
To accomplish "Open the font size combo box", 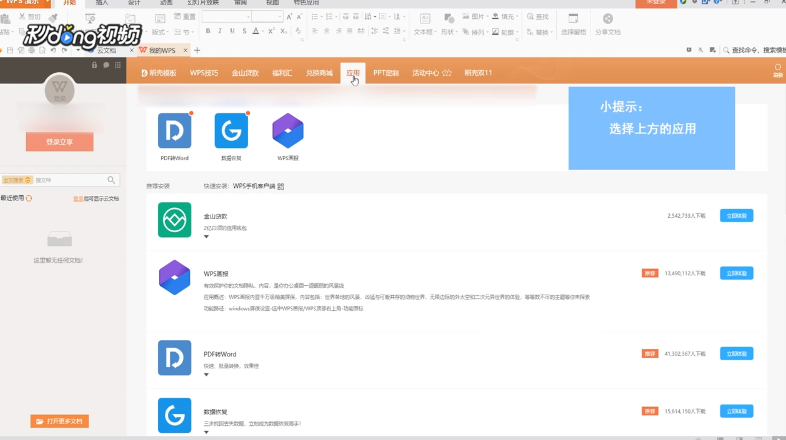I will [267, 17].
